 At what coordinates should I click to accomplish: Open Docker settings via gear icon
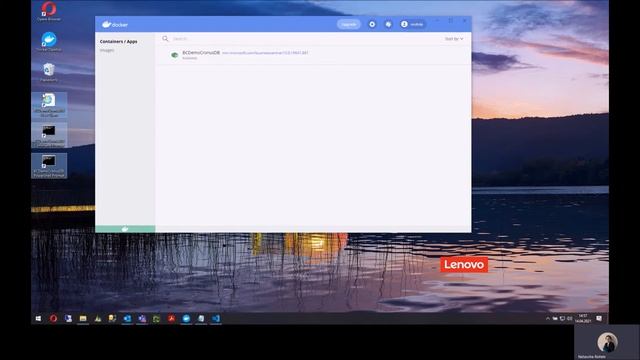tap(372, 24)
